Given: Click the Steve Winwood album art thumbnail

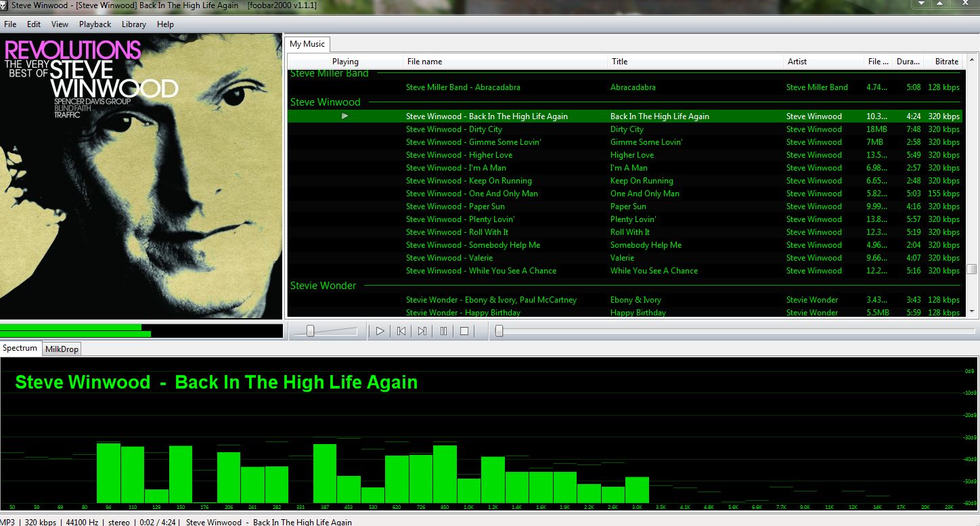Looking at the screenshot, I should pyautogui.click(x=141, y=176).
